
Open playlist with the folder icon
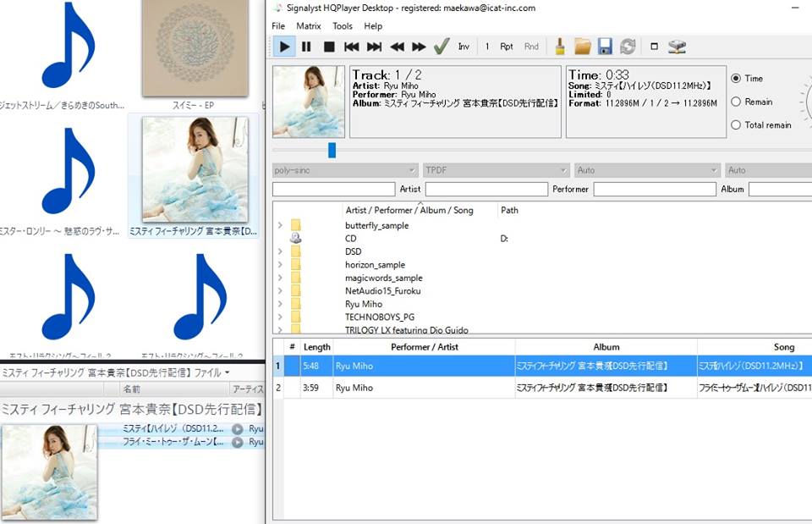point(583,47)
